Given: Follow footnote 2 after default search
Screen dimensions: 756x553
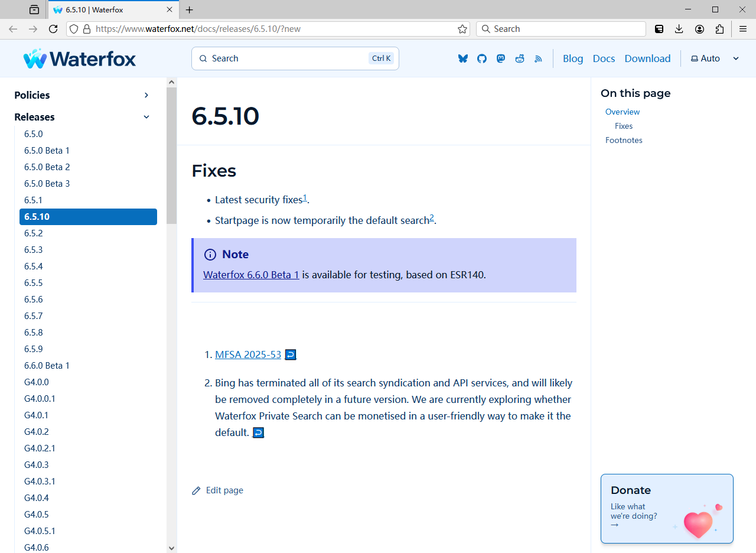Looking at the screenshot, I should pyautogui.click(x=432, y=218).
